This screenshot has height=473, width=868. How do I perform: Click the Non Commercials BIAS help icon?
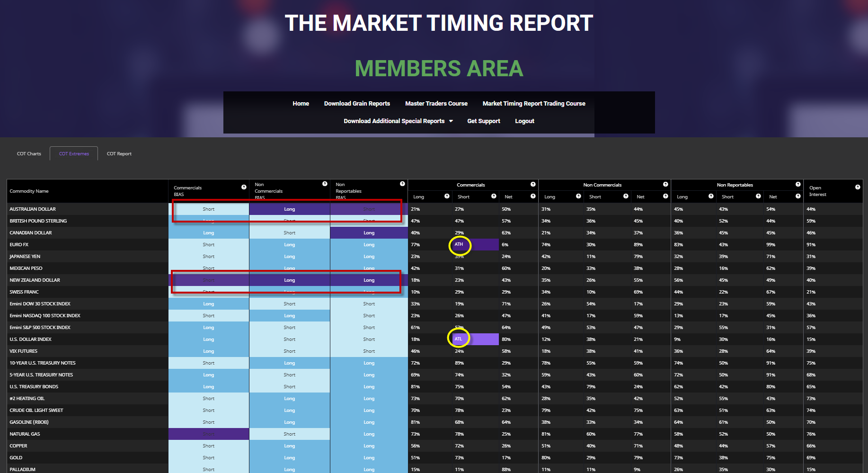click(325, 184)
